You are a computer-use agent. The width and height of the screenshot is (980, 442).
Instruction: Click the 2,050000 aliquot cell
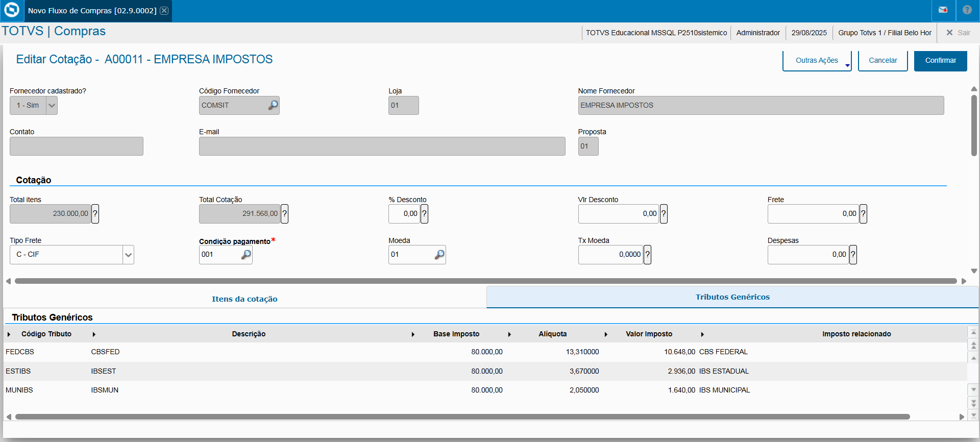coord(584,390)
